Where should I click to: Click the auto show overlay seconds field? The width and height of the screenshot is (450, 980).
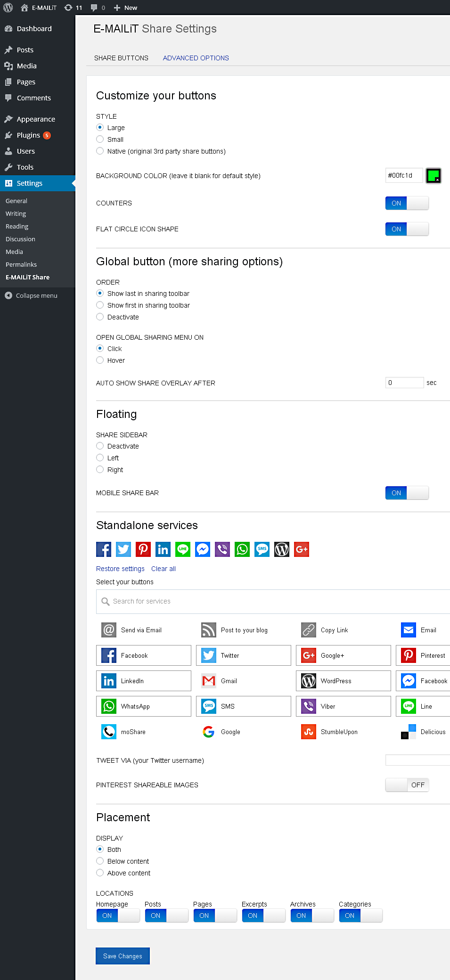[405, 383]
